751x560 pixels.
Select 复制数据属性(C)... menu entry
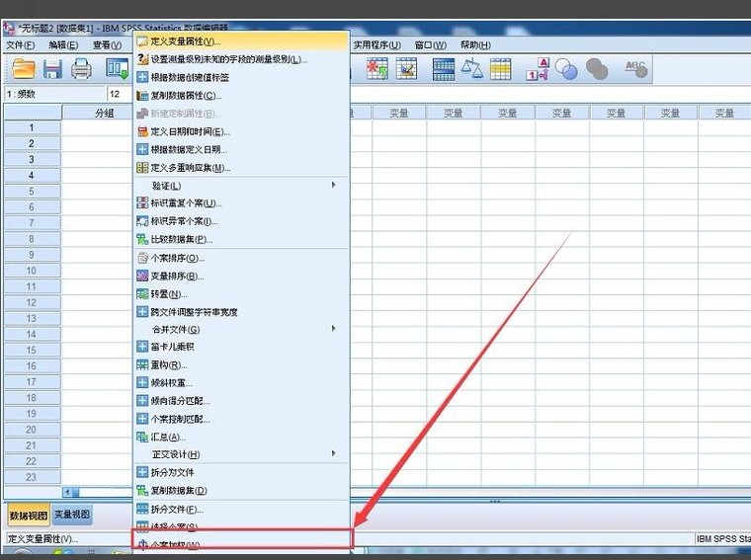(241, 95)
